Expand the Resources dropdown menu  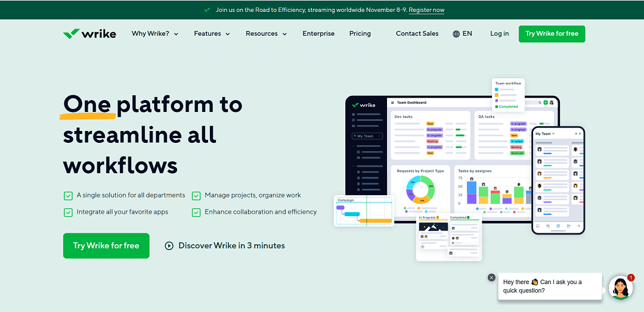click(x=266, y=33)
